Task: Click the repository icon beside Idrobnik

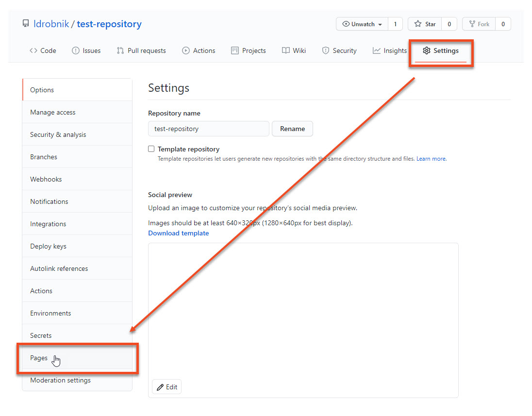Action: (26, 23)
